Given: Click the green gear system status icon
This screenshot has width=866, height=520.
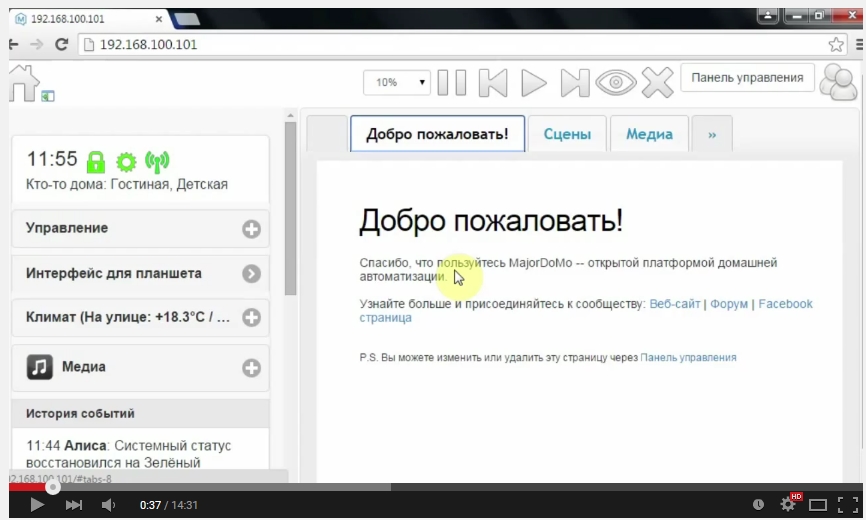Looking at the screenshot, I should pyautogui.click(x=126, y=162).
